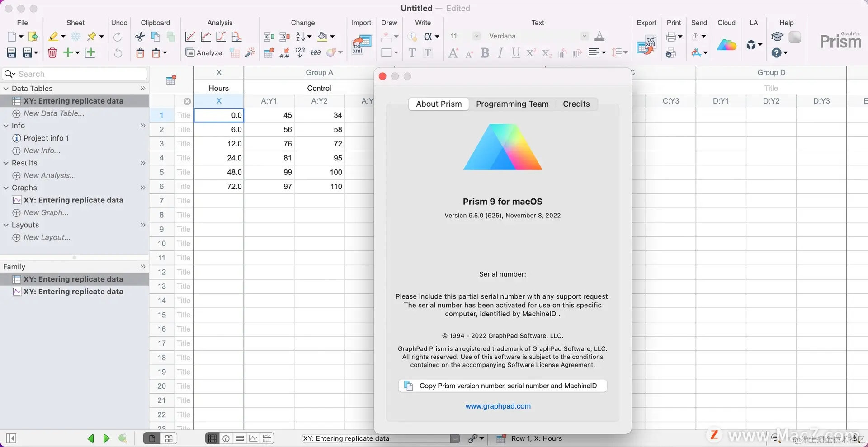The width and height of the screenshot is (868, 447).
Task: Select the XY graph under Graphs
Action: tap(73, 200)
